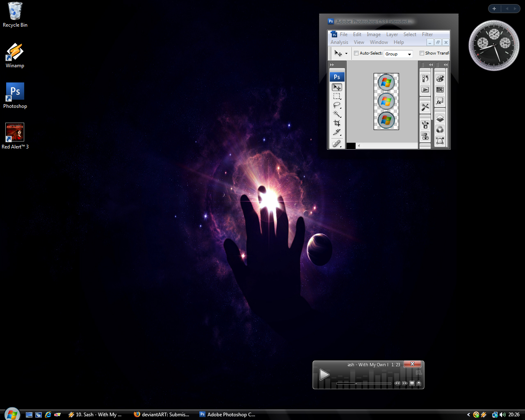Stop playback in the mini player
This screenshot has height=420, width=525.
(x=412, y=383)
